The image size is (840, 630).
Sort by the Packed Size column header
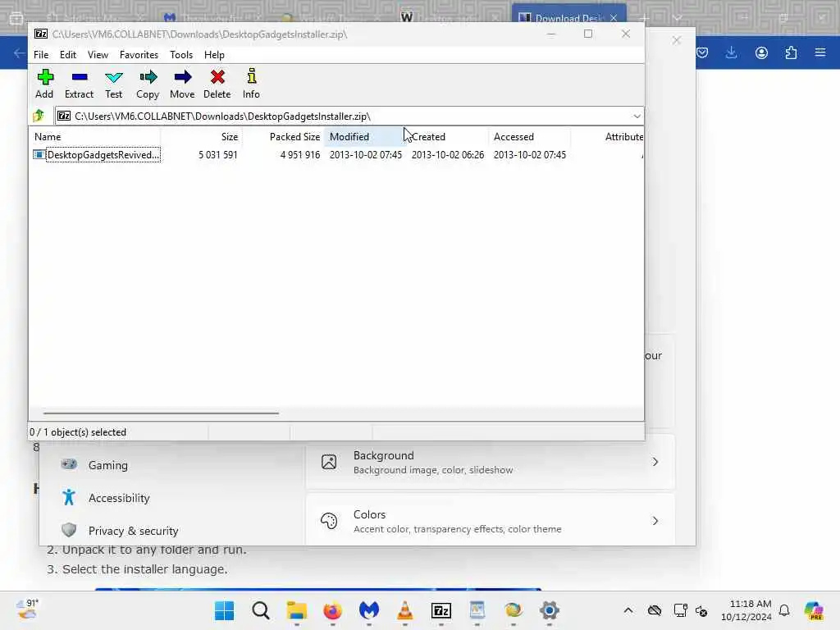(x=283, y=137)
